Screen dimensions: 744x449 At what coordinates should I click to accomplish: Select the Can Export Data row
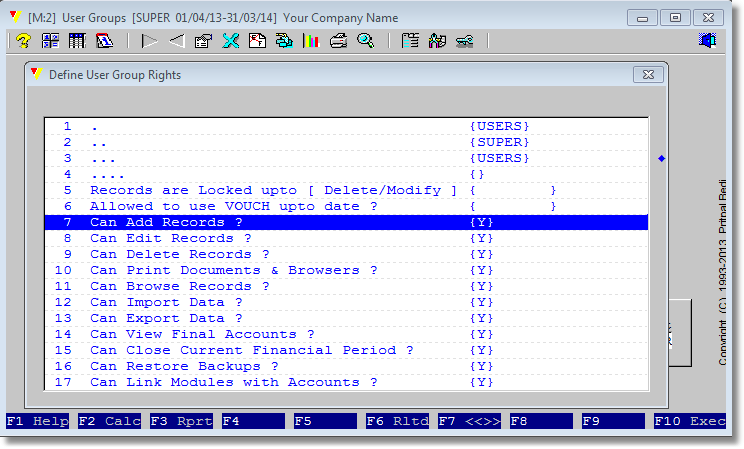coord(346,318)
